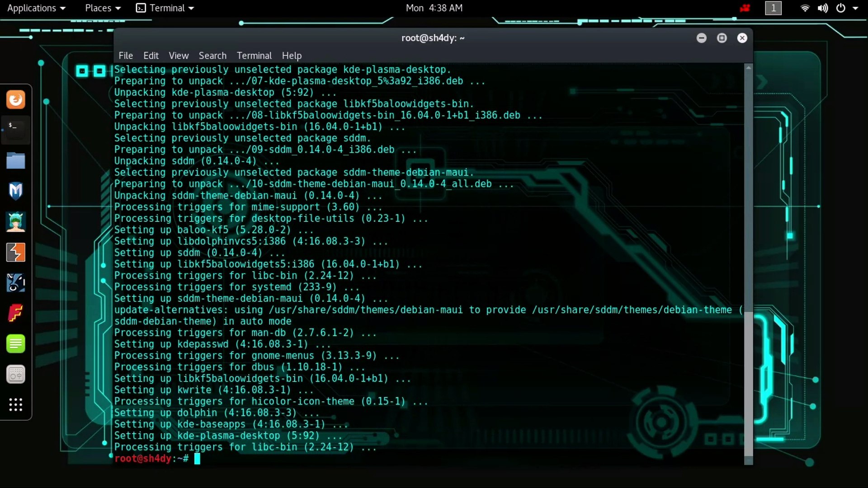
Task: Open the Search menu in terminal
Action: (212, 56)
